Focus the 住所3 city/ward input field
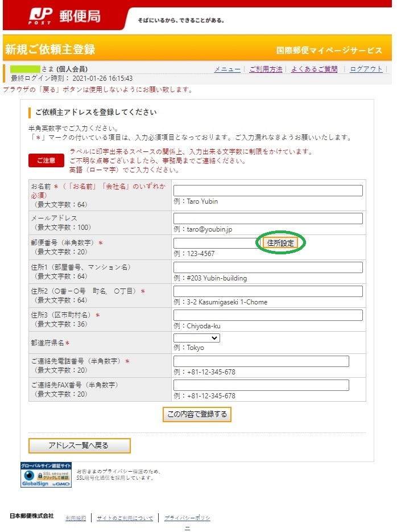Screen dimensions: 397x532 (268, 315)
